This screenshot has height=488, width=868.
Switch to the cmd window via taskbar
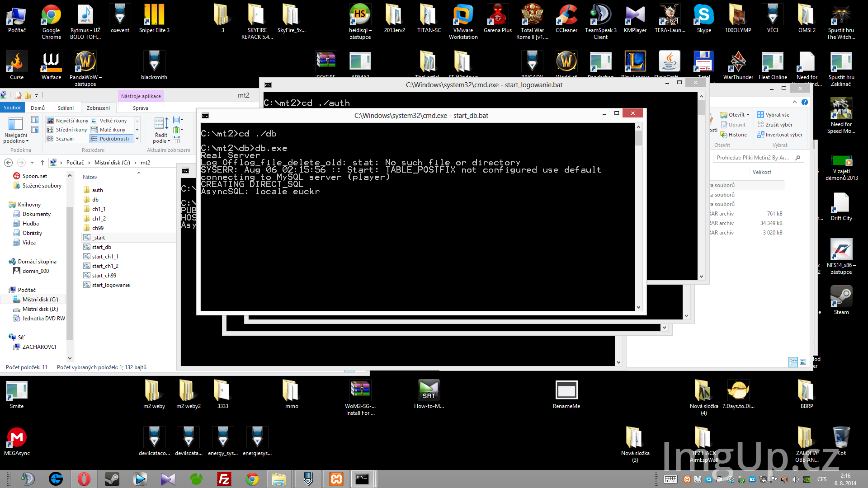pos(362,479)
